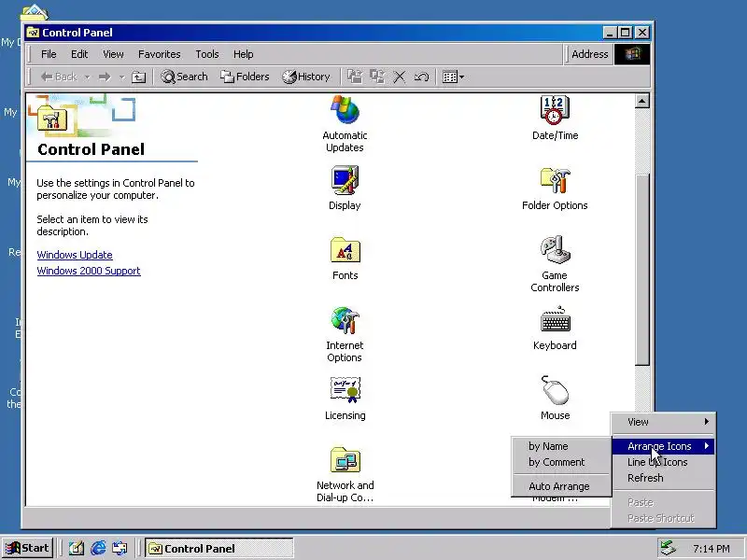Viewport: 747px width, 560px height.
Task: Toggle Auto Arrange option
Action: (561, 486)
